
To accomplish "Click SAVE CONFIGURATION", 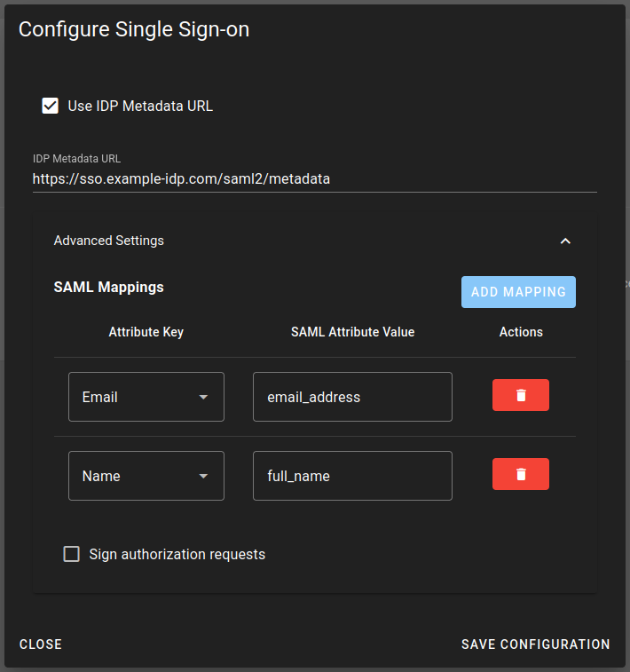I will (x=535, y=644).
